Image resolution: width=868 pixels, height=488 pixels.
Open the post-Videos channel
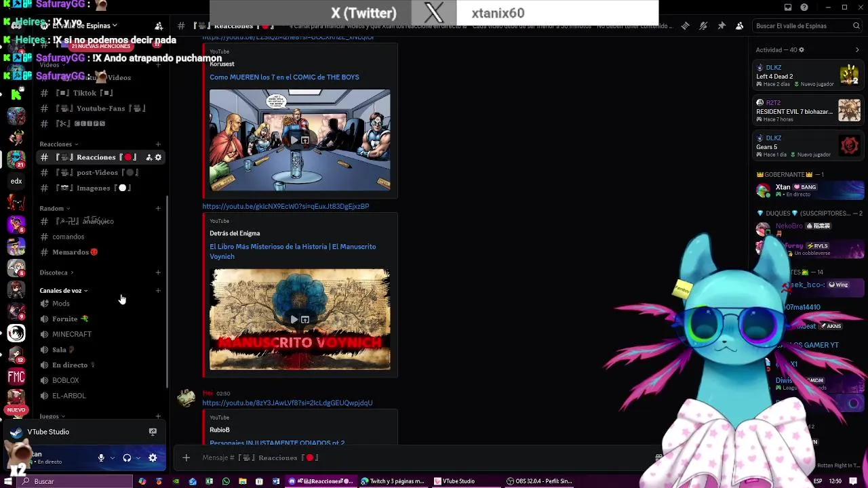100,173
